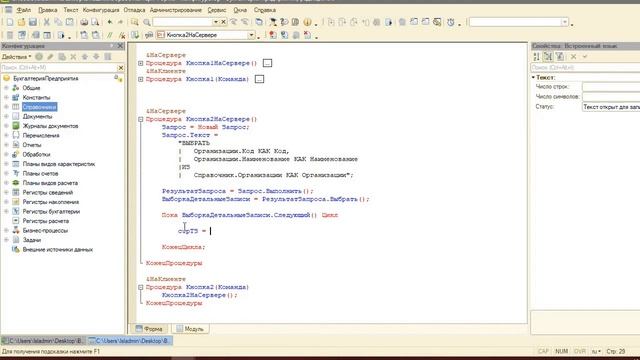Open the toolbar search box dropdown arrow

pyautogui.click(x=216, y=22)
